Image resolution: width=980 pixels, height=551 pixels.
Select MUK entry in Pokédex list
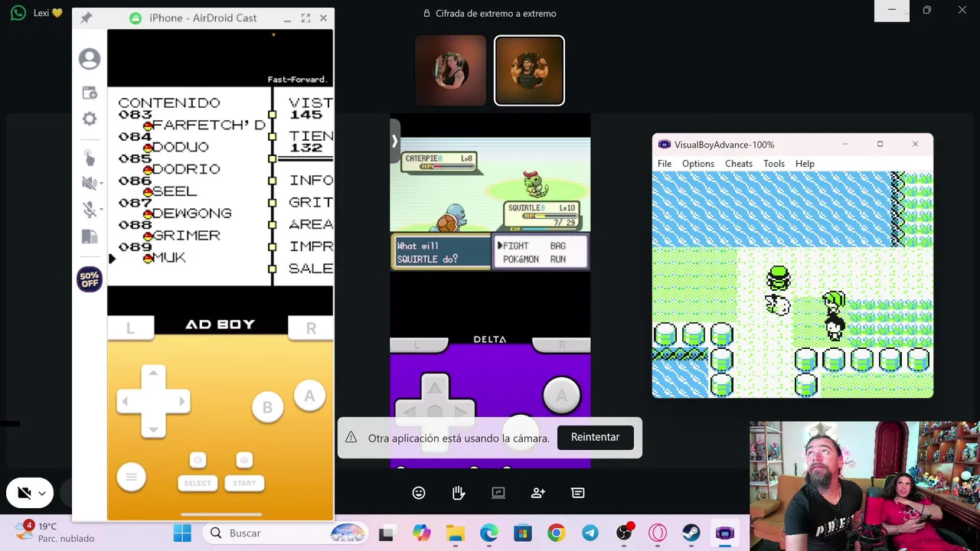pyautogui.click(x=169, y=257)
